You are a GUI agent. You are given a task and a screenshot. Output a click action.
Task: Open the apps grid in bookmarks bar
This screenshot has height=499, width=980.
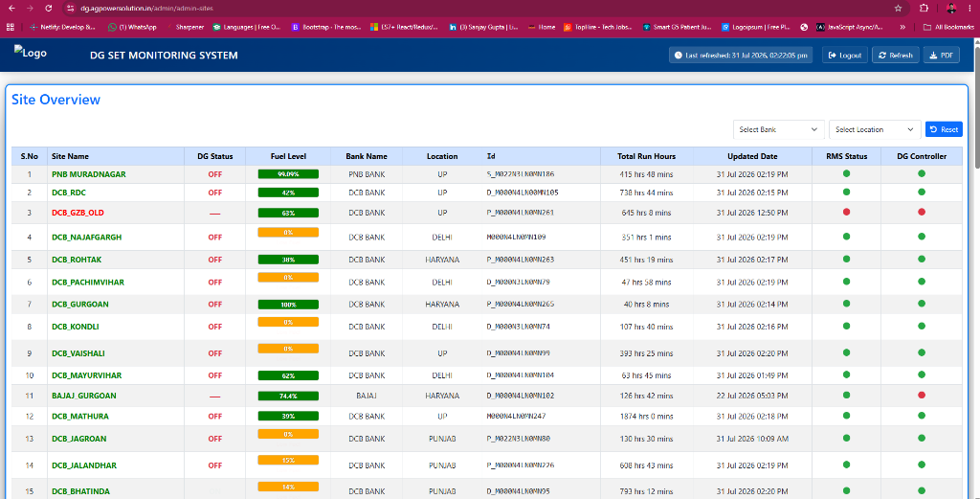coord(10,27)
